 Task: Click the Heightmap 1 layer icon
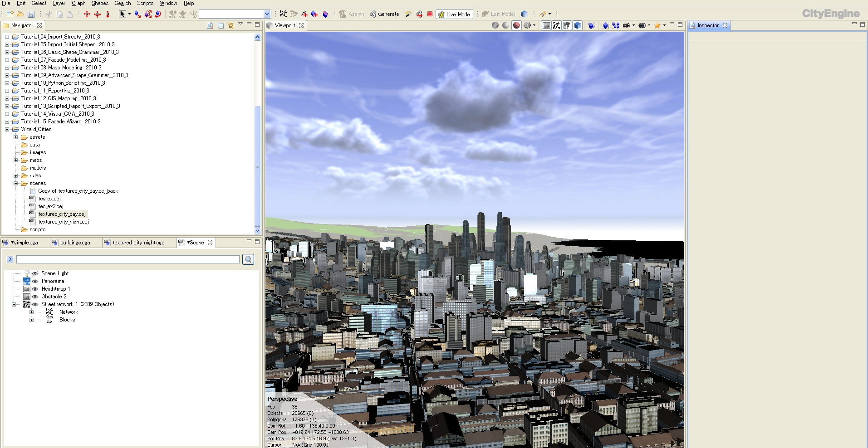[x=27, y=289]
